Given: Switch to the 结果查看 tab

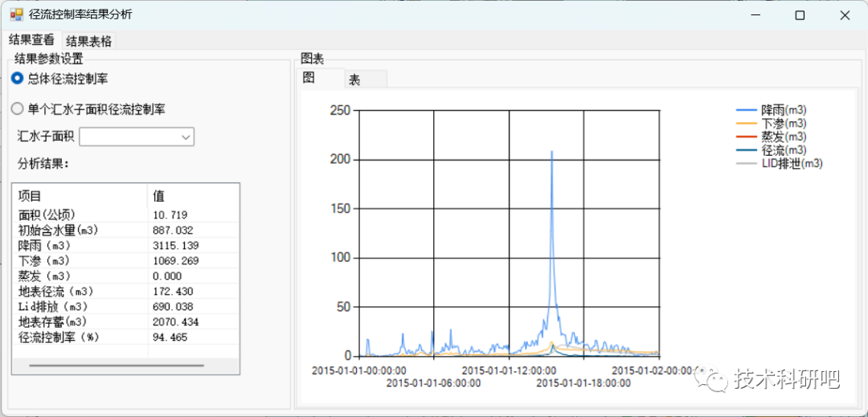Looking at the screenshot, I should click(x=31, y=40).
